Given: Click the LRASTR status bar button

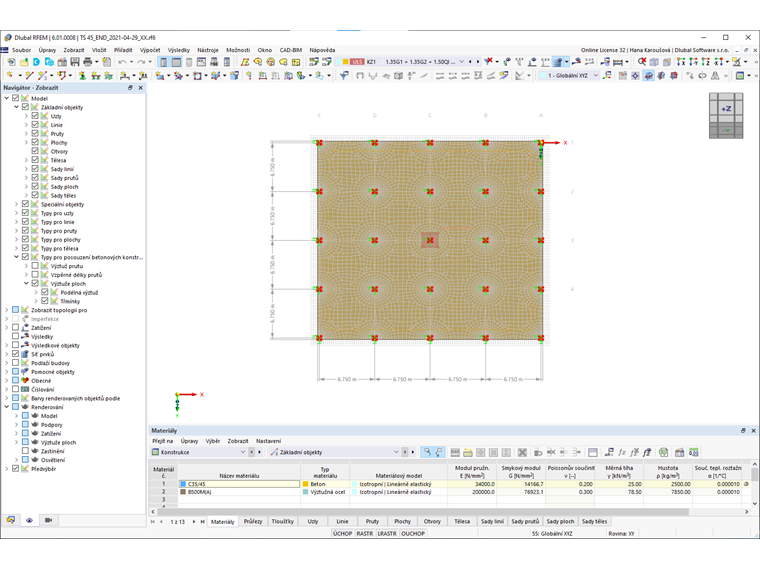Looking at the screenshot, I should point(387,533).
